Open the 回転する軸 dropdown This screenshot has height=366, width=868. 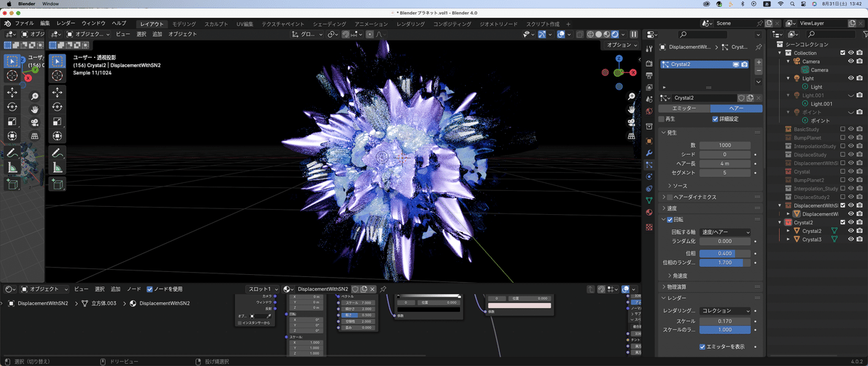[726, 231]
